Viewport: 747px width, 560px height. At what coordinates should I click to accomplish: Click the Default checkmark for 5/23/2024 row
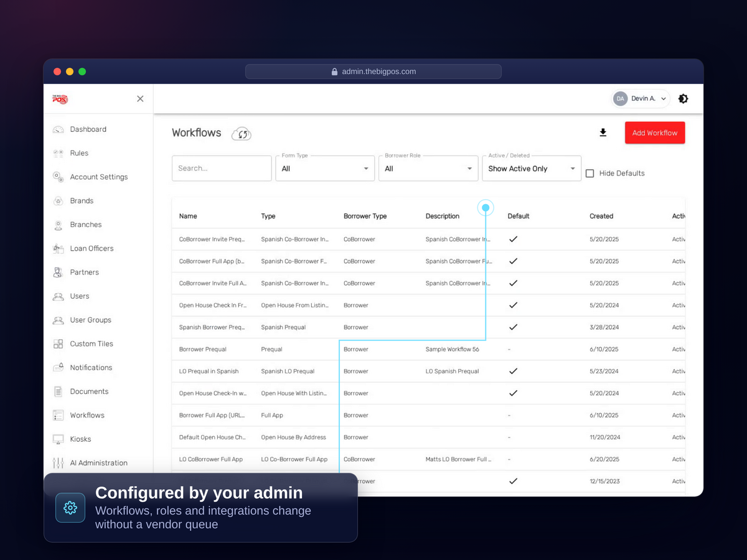(513, 371)
